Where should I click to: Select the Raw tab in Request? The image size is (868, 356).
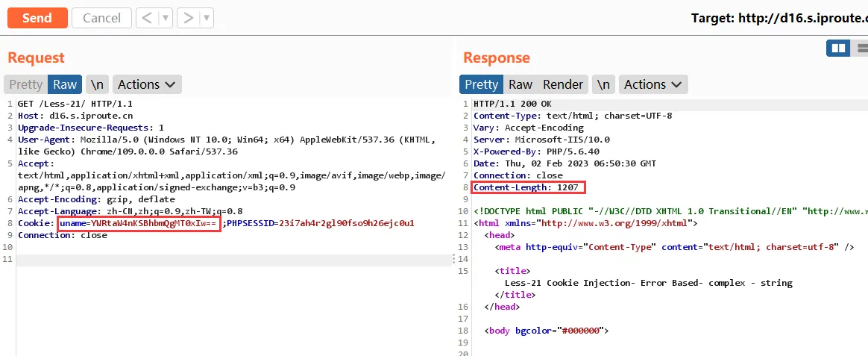click(x=65, y=84)
